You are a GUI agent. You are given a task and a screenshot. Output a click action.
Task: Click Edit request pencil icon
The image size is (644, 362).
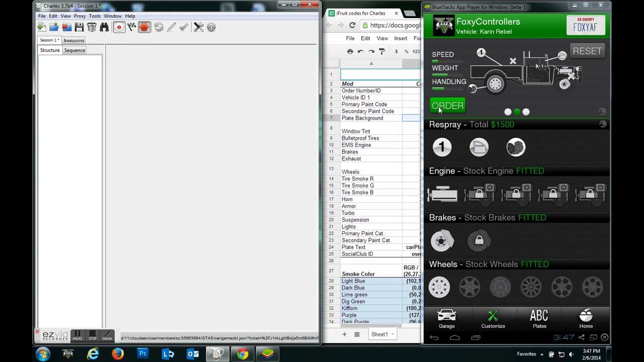[x=172, y=27]
